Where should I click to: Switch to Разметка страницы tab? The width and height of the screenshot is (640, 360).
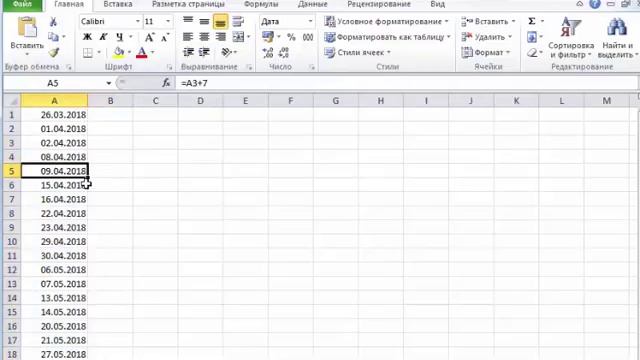click(188, 4)
